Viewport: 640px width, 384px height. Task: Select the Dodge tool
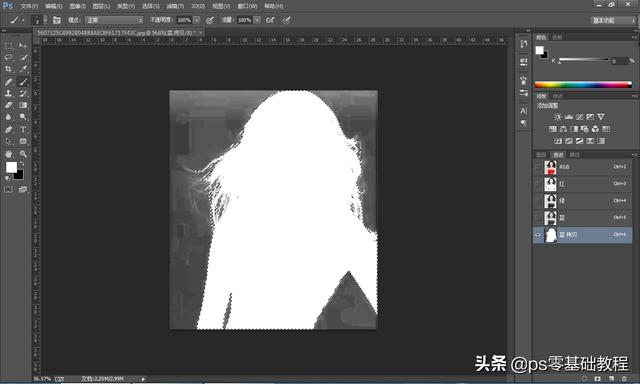(23, 117)
